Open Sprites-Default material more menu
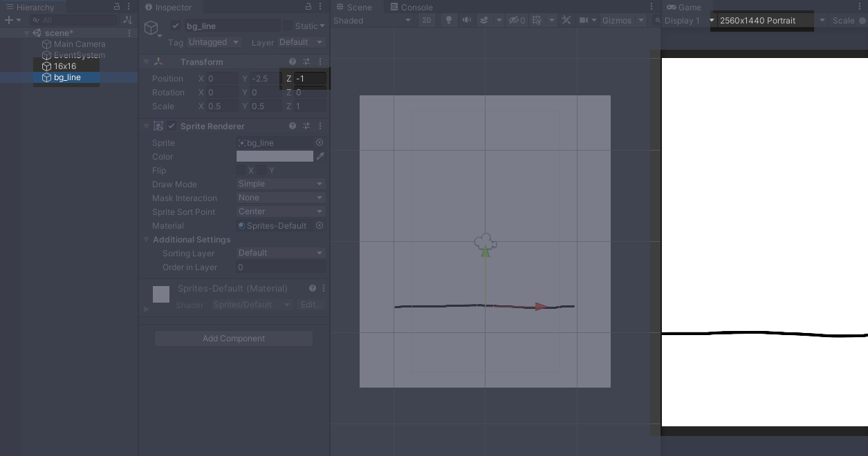 pos(324,288)
